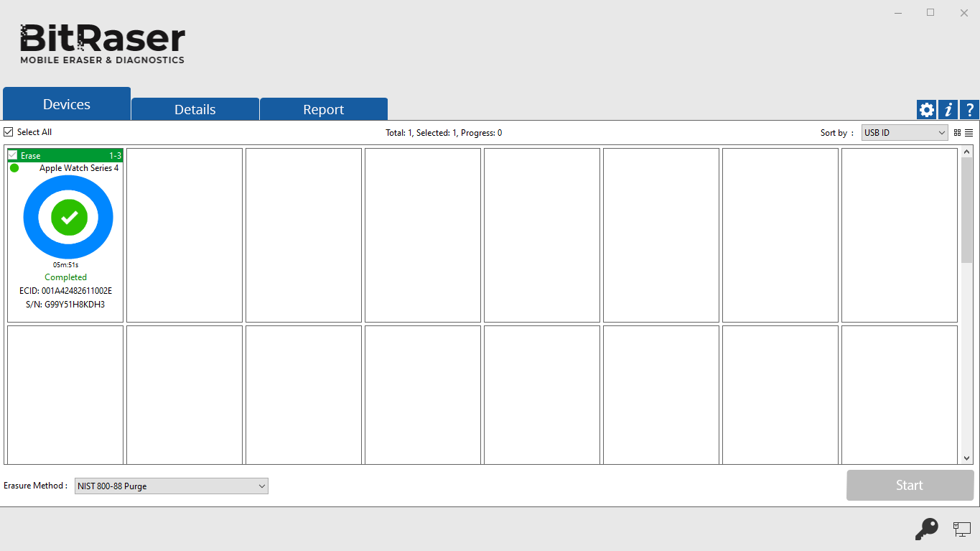Click the vertical scrollbar thumb

(966, 210)
